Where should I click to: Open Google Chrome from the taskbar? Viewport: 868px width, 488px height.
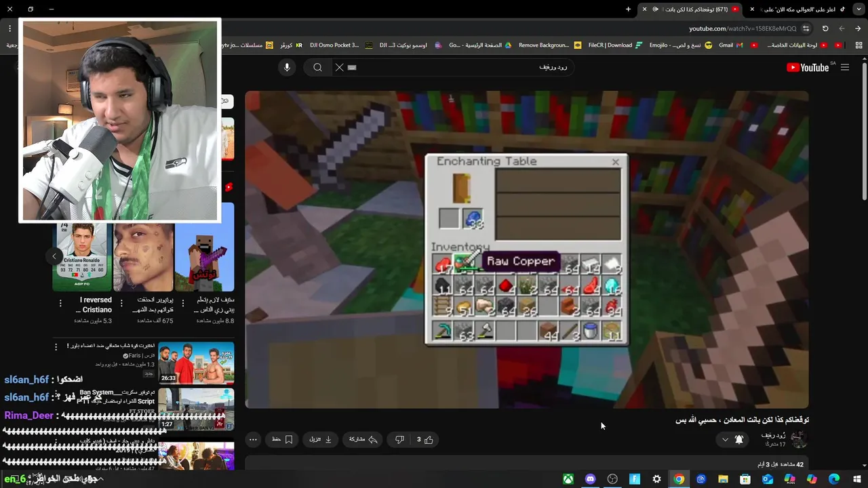[679, 479]
